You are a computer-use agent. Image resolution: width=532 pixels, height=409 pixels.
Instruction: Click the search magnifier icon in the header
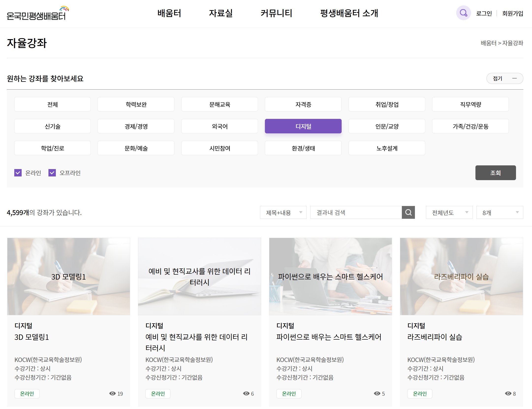pos(463,13)
